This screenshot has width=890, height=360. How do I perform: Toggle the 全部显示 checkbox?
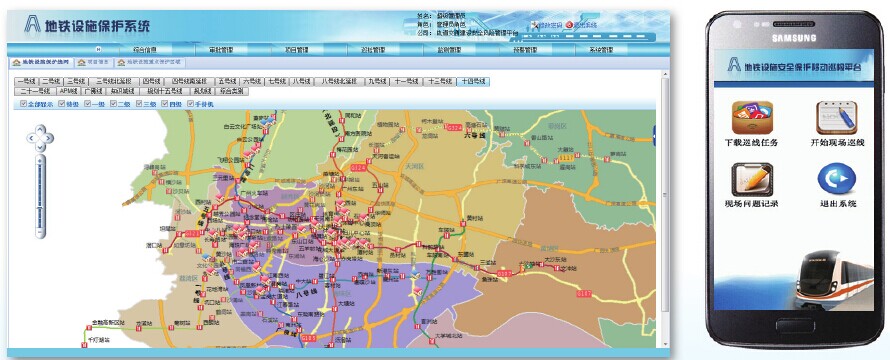coord(23,104)
